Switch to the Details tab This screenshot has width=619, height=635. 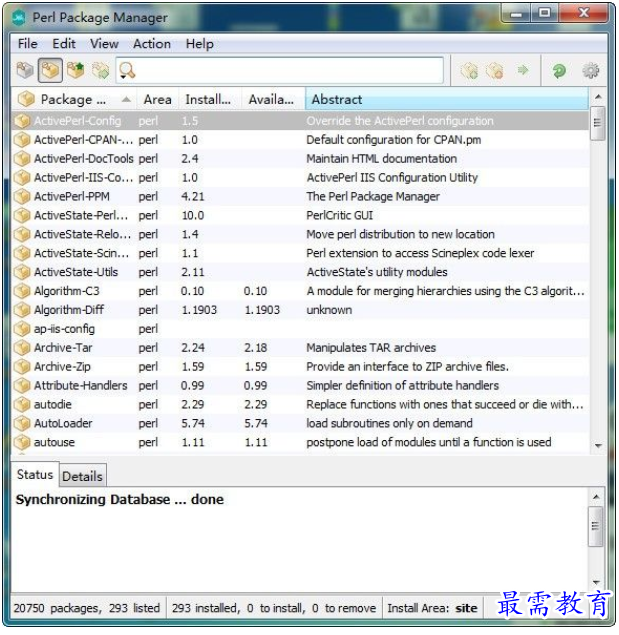click(82, 476)
